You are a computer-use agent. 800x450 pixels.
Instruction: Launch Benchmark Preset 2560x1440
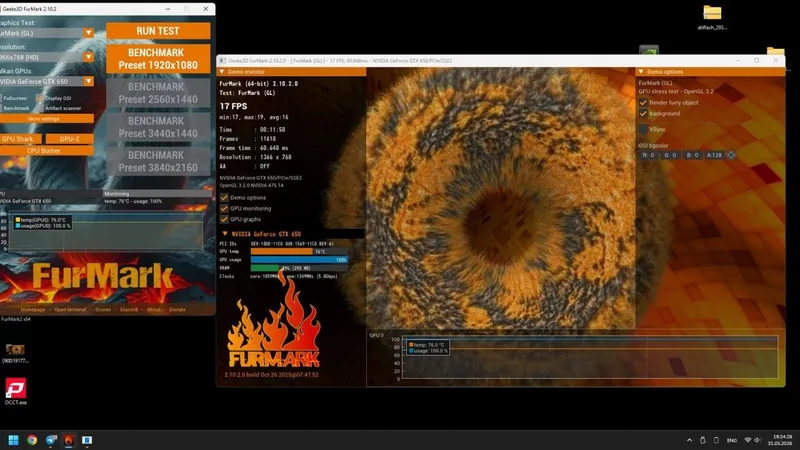coord(158,93)
